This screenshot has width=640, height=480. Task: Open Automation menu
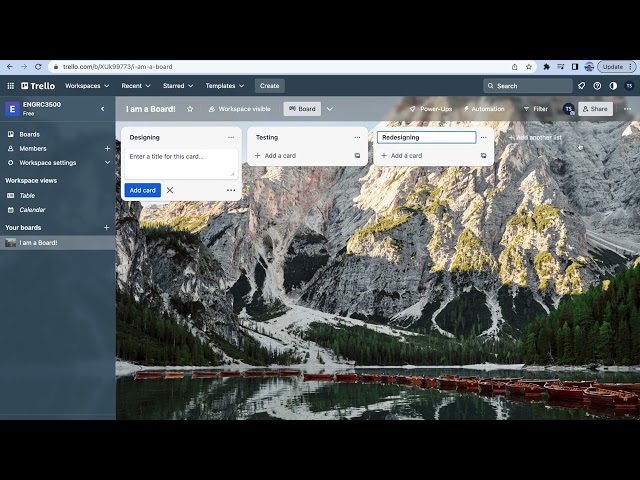[x=484, y=109]
